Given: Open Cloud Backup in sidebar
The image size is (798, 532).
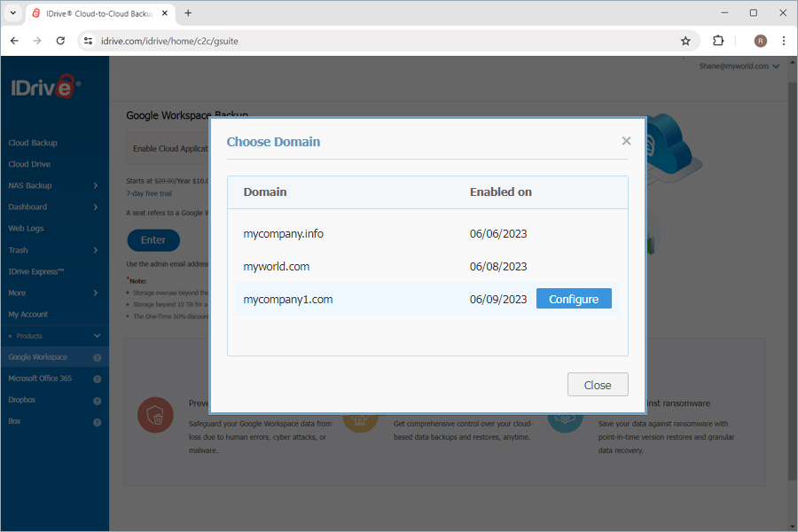Looking at the screenshot, I should point(33,143).
